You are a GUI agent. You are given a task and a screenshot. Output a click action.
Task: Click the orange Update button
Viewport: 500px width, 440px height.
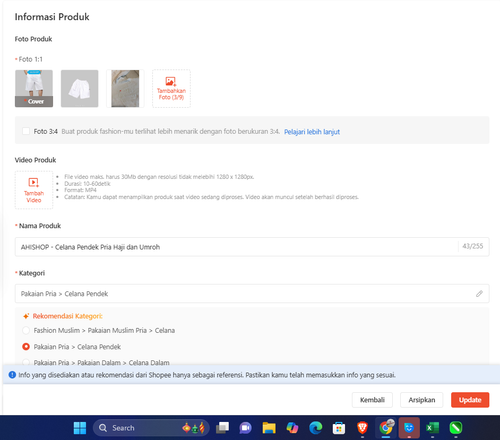pyautogui.click(x=470, y=400)
